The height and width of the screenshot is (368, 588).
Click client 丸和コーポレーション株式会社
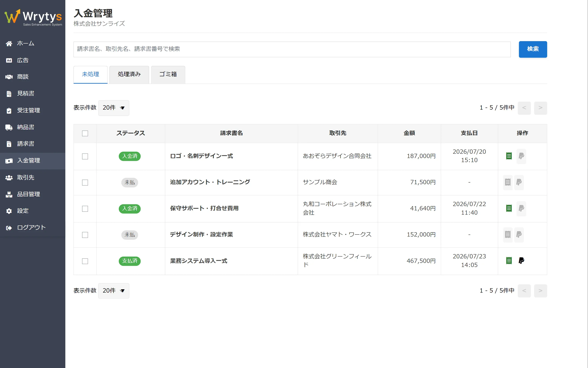click(337, 208)
